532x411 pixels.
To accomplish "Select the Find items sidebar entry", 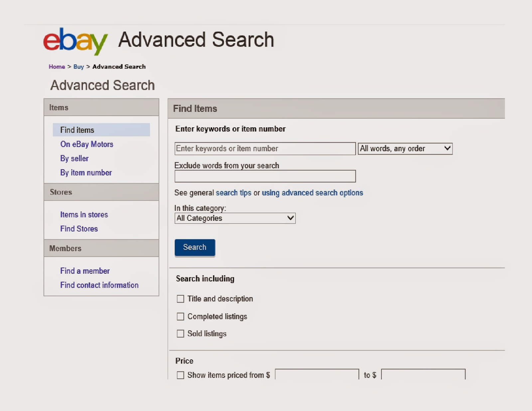I will coord(77,130).
